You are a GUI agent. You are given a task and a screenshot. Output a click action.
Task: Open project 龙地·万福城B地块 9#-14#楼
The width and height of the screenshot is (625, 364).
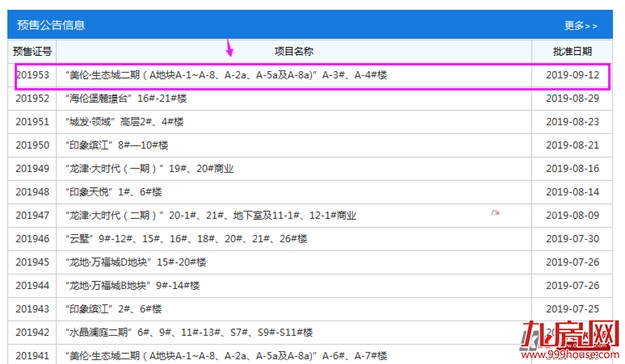132,285
